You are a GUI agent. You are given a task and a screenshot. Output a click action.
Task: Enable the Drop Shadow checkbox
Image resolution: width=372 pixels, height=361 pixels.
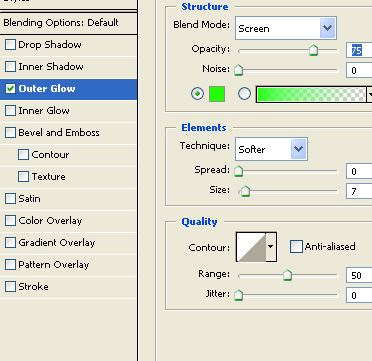point(10,45)
